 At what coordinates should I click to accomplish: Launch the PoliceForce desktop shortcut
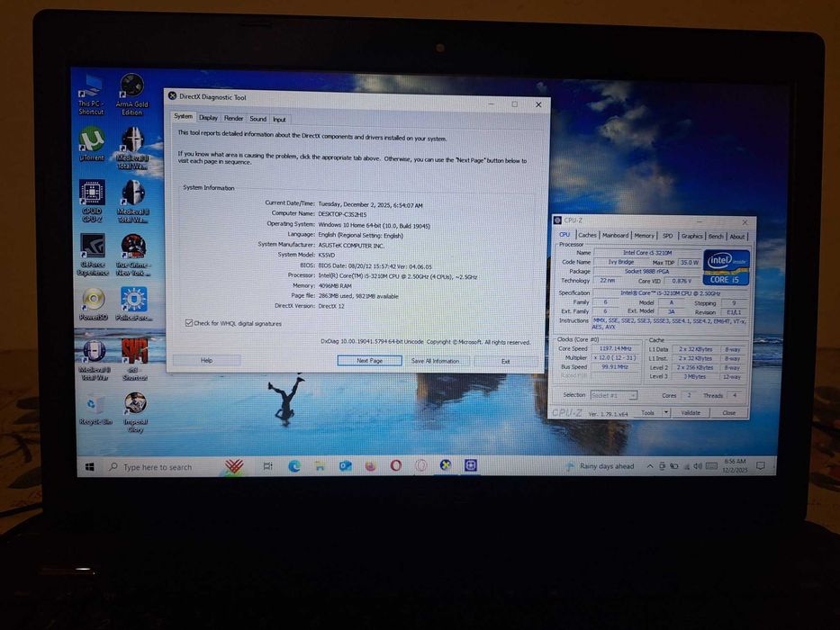[x=134, y=304]
